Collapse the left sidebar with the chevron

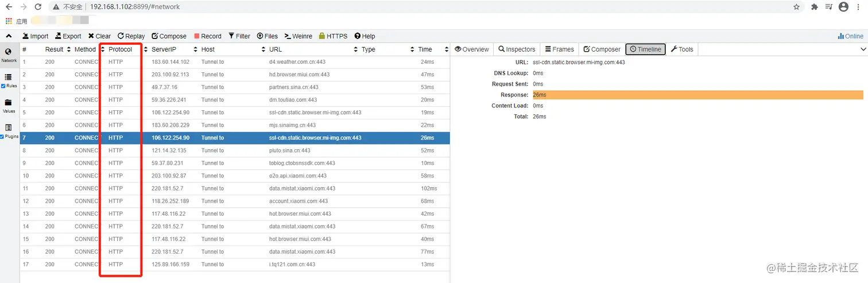9,36
